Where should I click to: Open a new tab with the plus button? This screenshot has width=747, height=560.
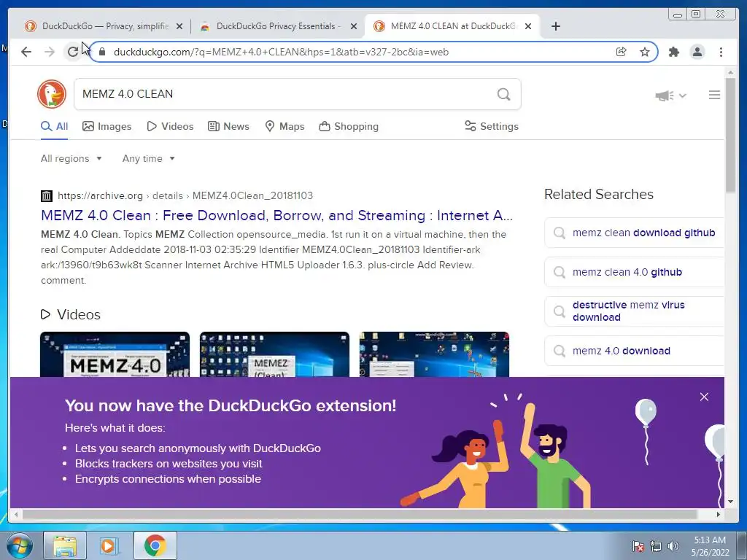555,26
